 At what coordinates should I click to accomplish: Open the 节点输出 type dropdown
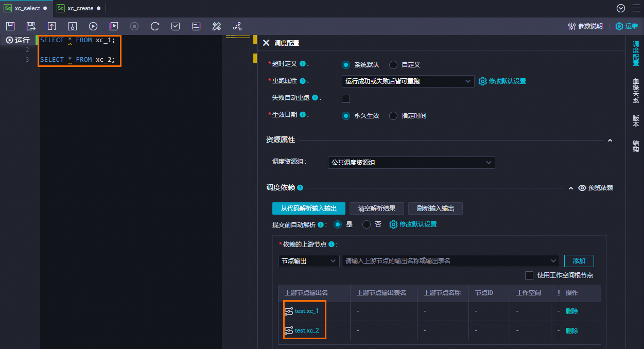308,261
